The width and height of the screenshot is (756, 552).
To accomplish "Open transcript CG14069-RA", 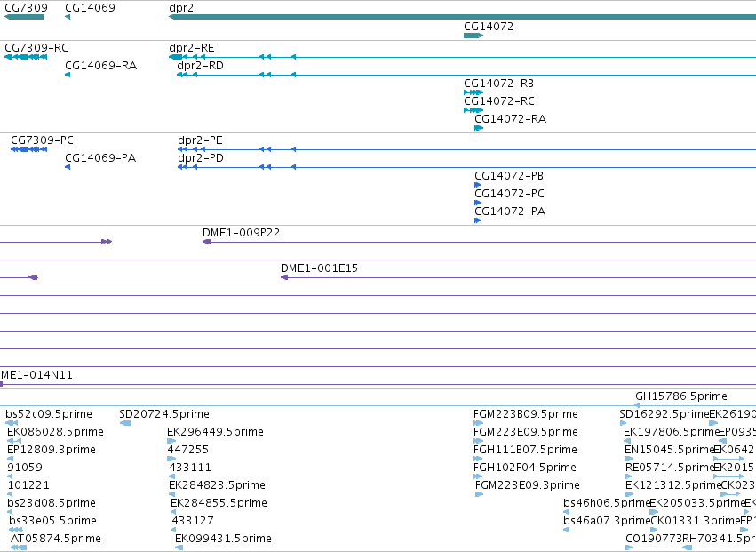I will [x=100, y=65].
